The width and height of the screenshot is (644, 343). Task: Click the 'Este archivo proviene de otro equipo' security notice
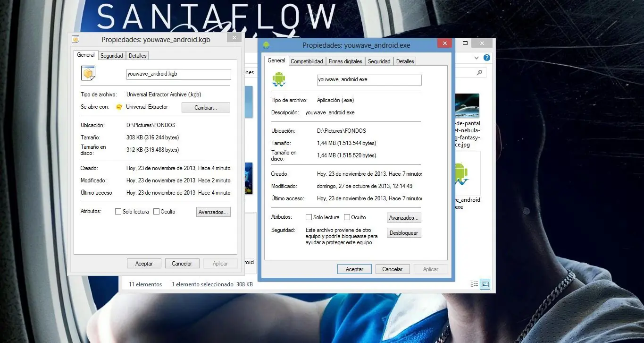point(342,236)
